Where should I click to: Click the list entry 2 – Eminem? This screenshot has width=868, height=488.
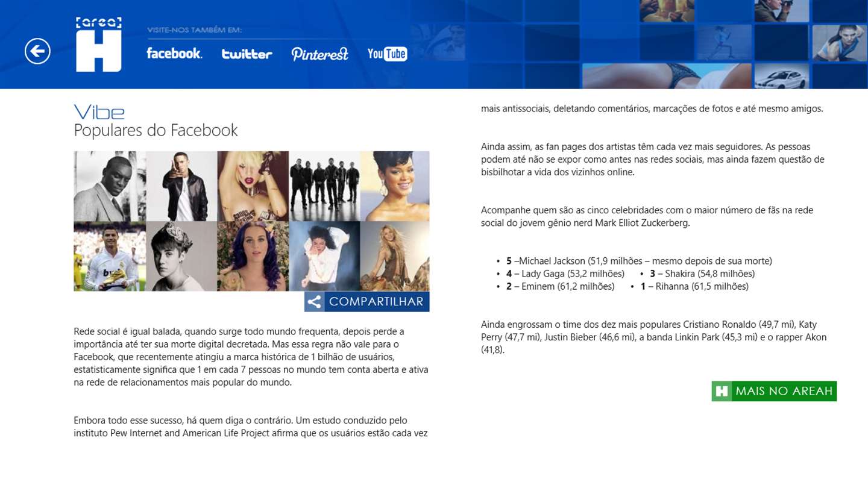[x=560, y=286]
